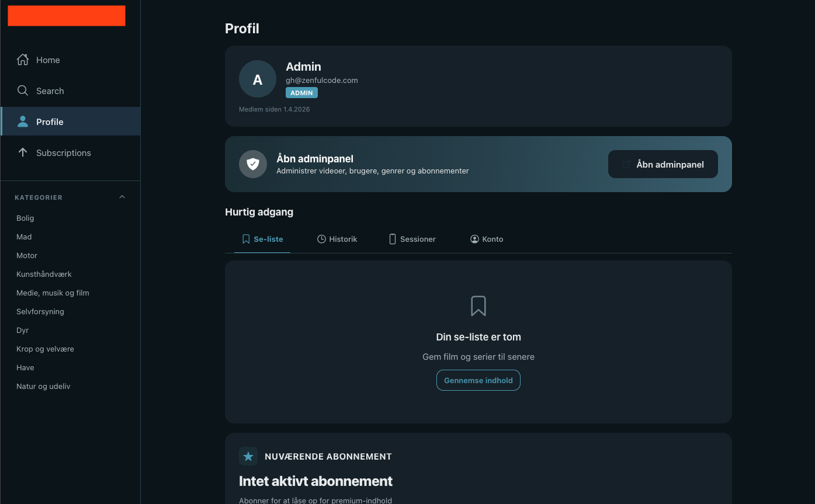Click the phone icon on Sessioner tab
This screenshot has width=815, height=504.
point(393,239)
